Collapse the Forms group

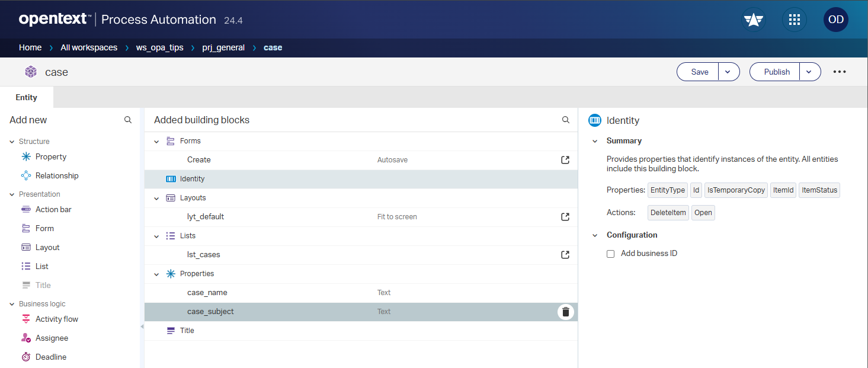coord(156,141)
